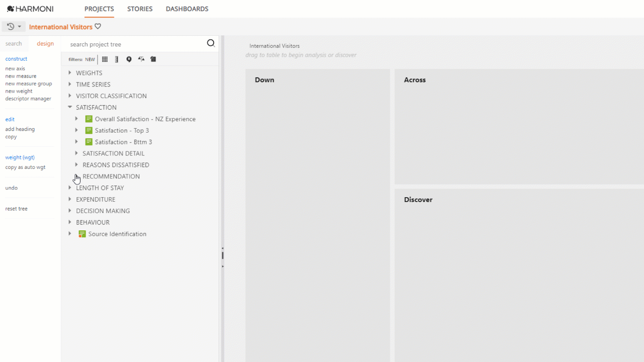The height and width of the screenshot is (362, 644).
Task: Click copy under edit section
Action: 11,137
